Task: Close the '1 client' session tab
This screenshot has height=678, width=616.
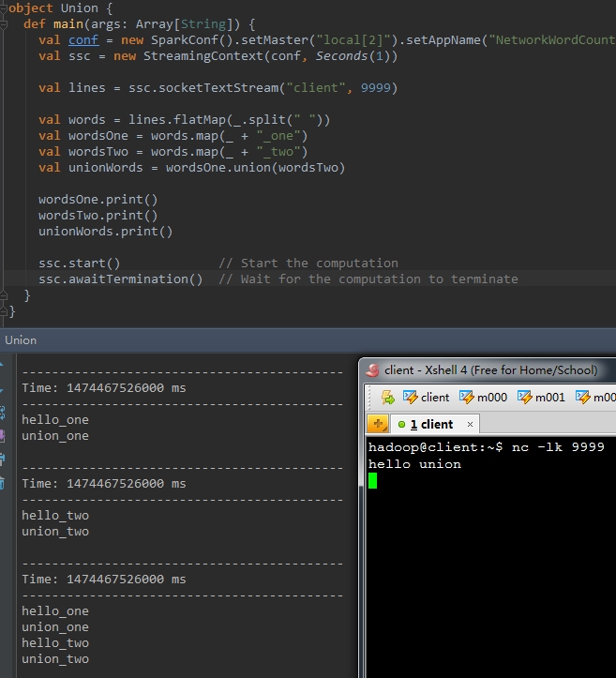Action: pos(471,424)
